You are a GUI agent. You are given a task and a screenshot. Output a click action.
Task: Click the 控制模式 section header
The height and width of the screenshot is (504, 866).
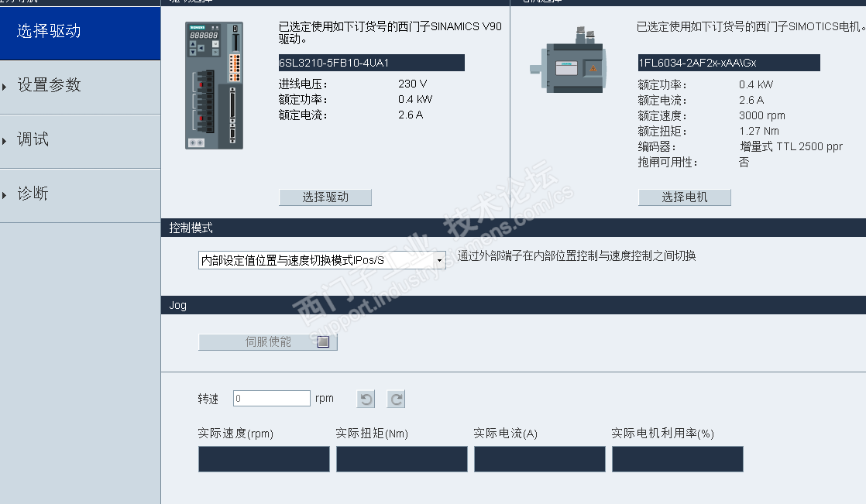point(513,228)
